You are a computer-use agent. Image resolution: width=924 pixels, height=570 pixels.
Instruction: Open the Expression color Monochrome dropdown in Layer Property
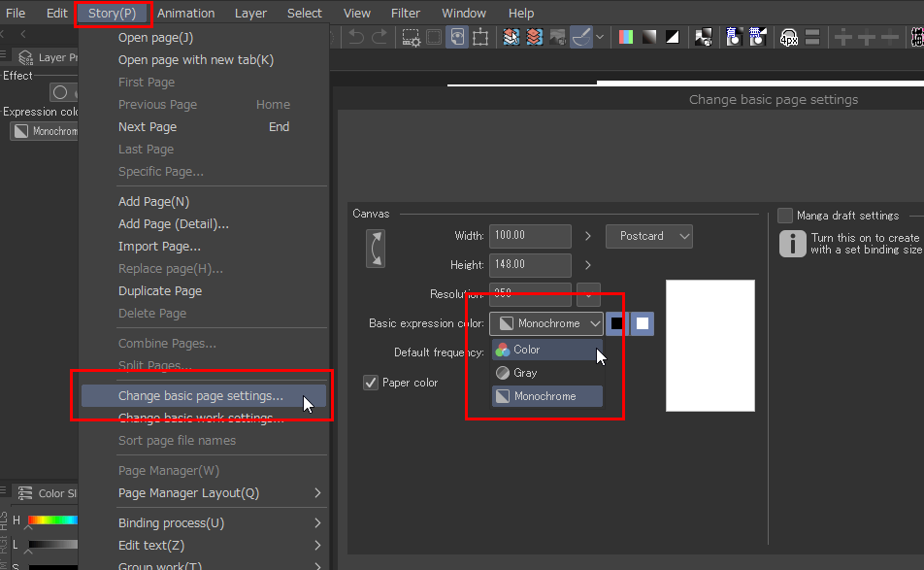pyautogui.click(x=45, y=131)
